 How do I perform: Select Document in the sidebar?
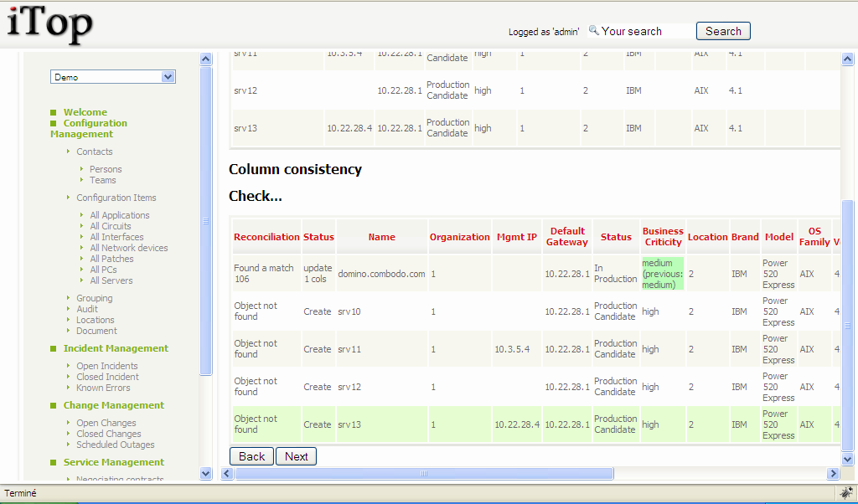[x=96, y=331]
